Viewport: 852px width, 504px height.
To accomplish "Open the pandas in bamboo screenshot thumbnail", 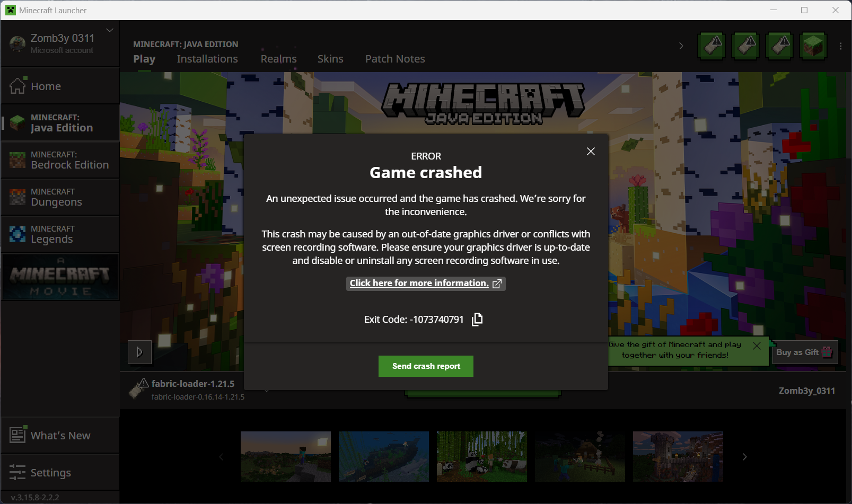I will click(x=482, y=456).
